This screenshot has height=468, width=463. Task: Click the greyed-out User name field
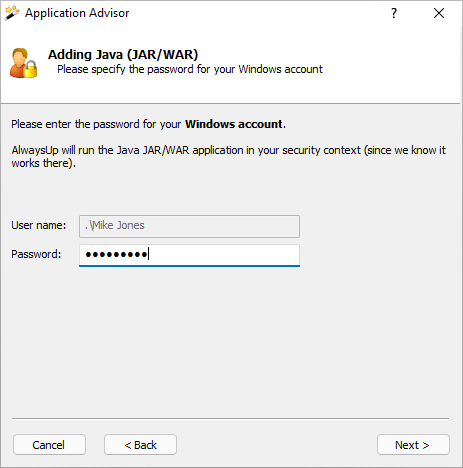(x=189, y=226)
